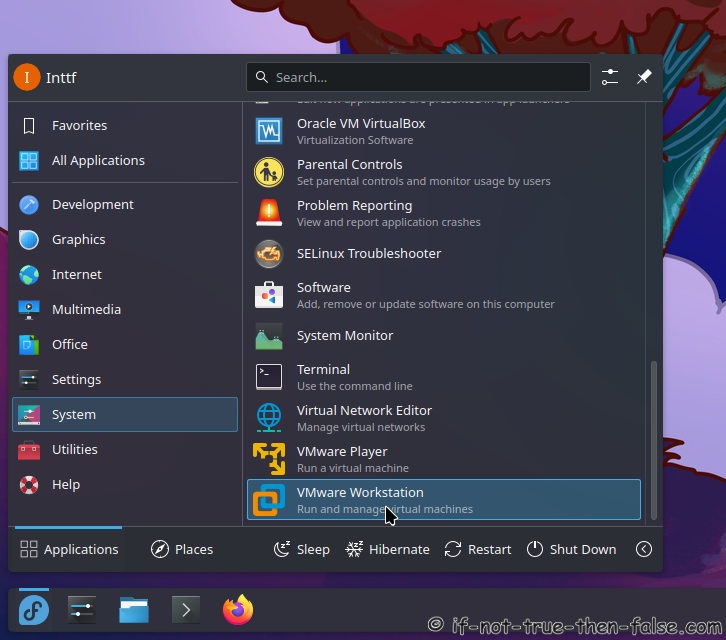This screenshot has height=640, width=726.
Task: Open the Settings category
Action: (125, 380)
